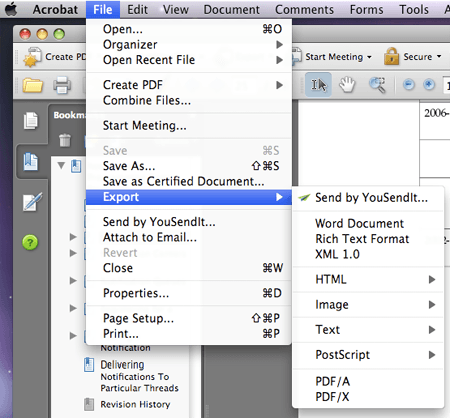
Task: Choose Print... from the File menu
Action: pos(189,333)
